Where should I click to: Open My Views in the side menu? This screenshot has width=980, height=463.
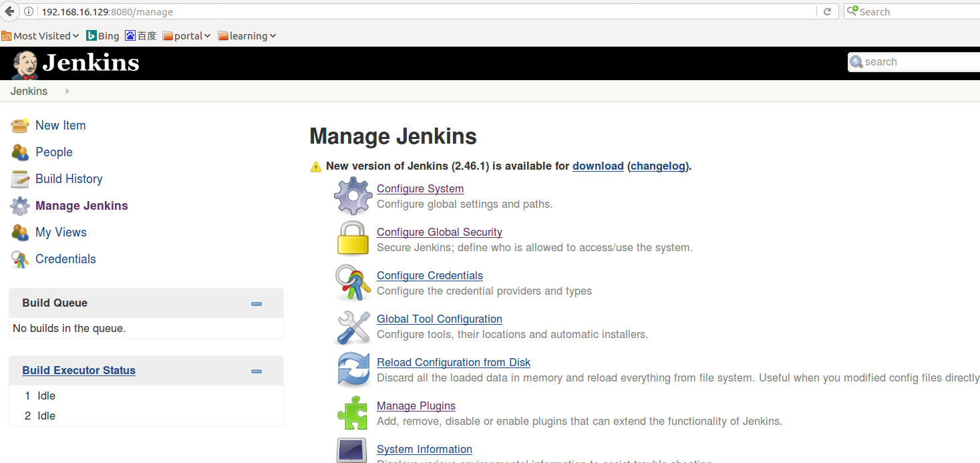tap(61, 233)
